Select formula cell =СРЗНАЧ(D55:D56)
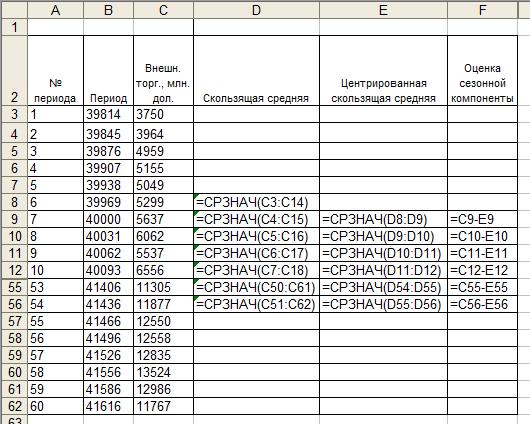 coord(383,304)
